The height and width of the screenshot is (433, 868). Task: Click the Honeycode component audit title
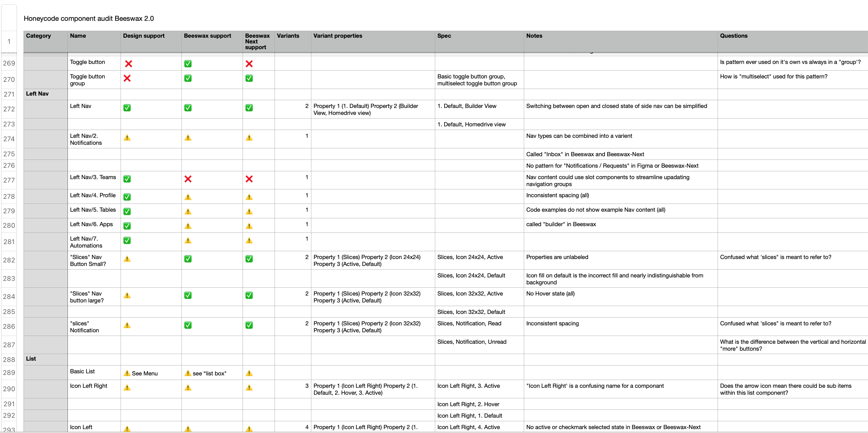89,19
